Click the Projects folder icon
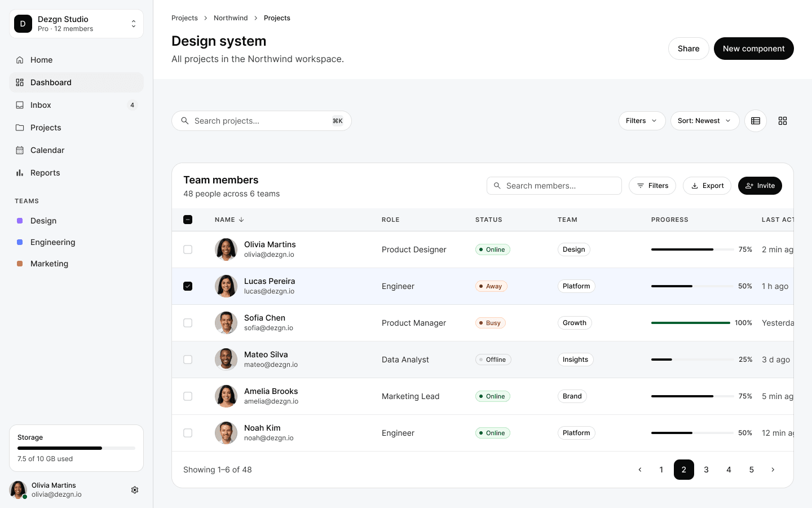The image size is (812, 508). (20, 128)
